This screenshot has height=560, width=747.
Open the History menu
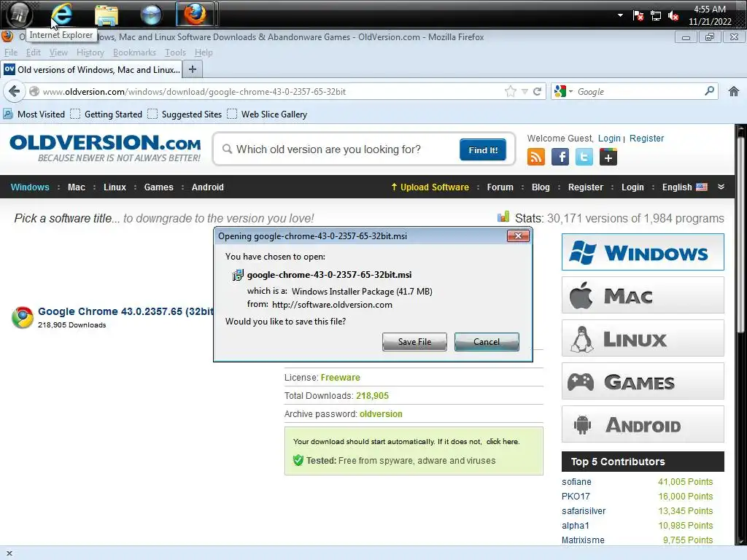[x=90, y=52]
